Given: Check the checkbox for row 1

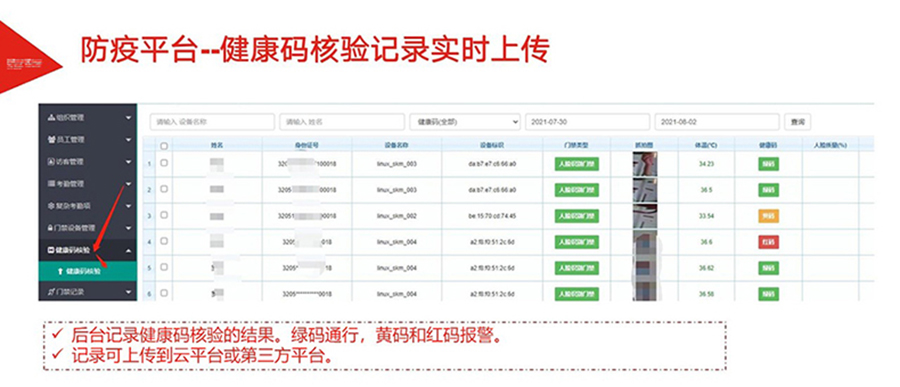Looking at the screenshot, I should 164,163.
